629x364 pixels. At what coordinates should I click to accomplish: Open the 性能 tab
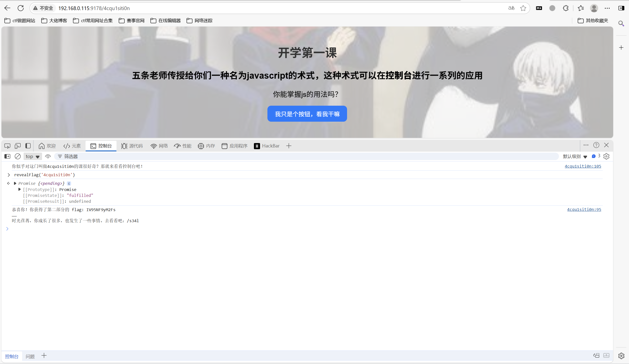[x=182, y=146]
